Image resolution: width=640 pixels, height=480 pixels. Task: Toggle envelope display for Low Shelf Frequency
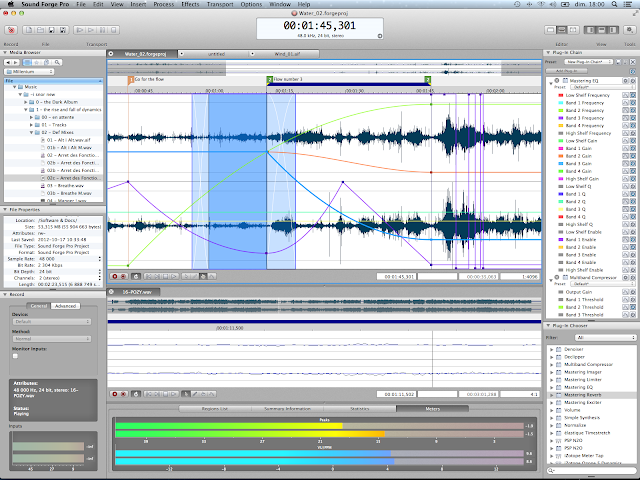(x=625, y=95)
